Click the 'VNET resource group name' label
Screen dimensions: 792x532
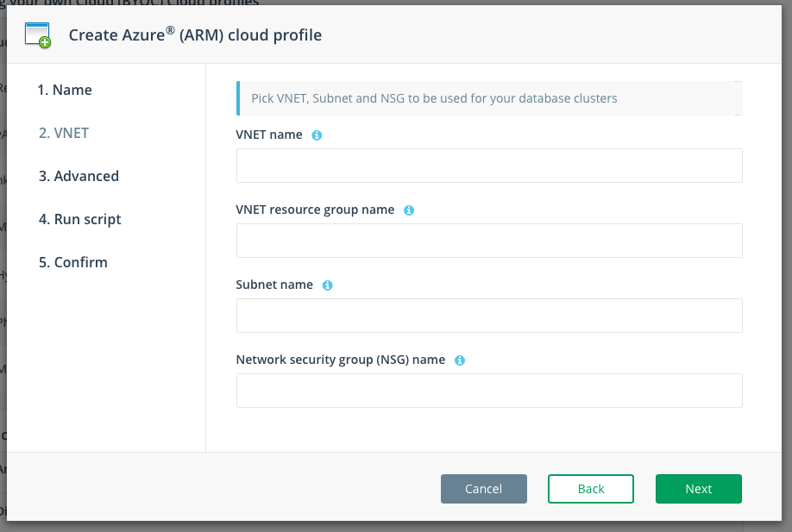coord(315,210)
